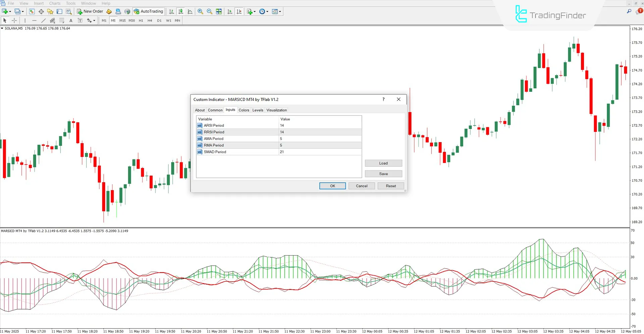Select the Crosshair tool
Image resolution: width=644 pixels, height=334 pixels.
(x=14, y=20)
